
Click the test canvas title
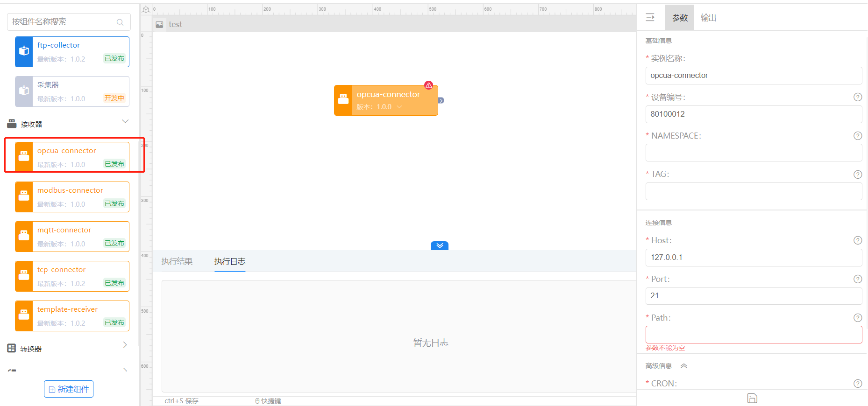(175, 24)
